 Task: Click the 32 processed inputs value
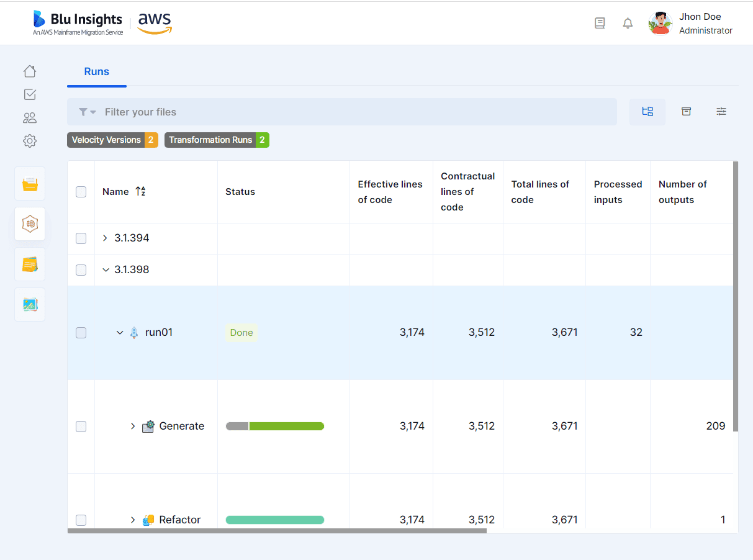coord(636,333)
